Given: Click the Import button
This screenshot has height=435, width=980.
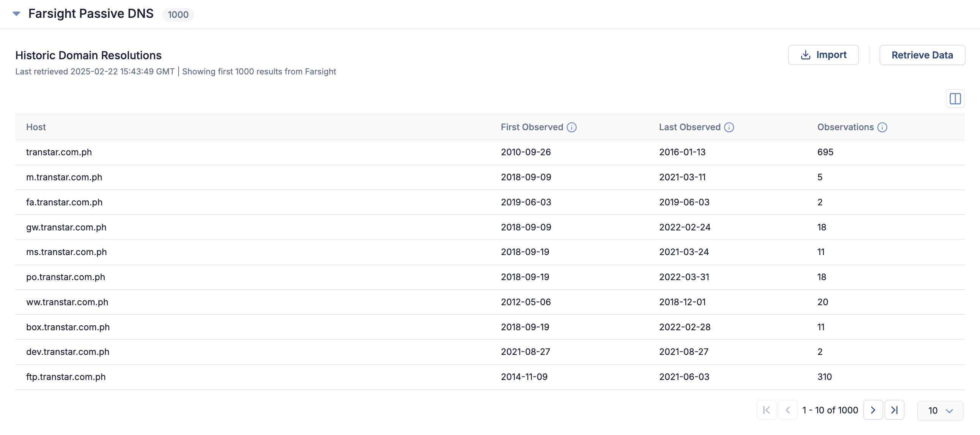Looking at the screenshot, I should [823, 55].
